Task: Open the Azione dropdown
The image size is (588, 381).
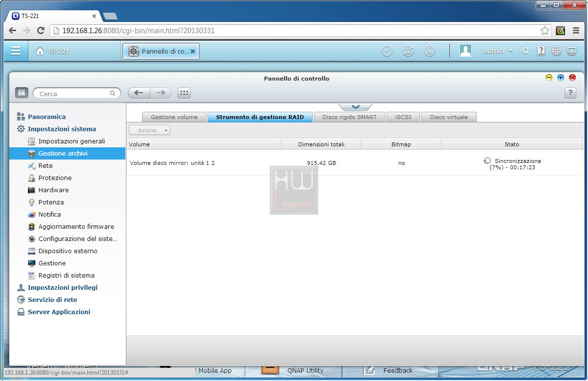Action: (x=149, y=130)
